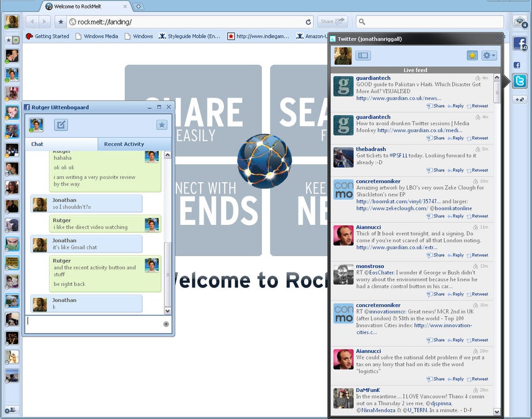This screenshot has width=532, height=419.
Task: Click the browser forward arrow button
Action: pos(44,22)
